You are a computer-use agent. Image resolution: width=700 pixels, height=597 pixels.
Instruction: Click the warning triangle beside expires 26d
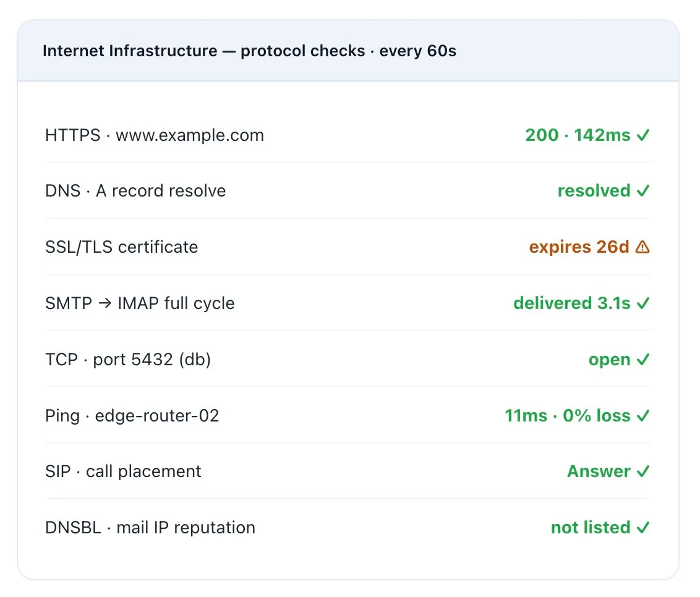pos(642,247)
